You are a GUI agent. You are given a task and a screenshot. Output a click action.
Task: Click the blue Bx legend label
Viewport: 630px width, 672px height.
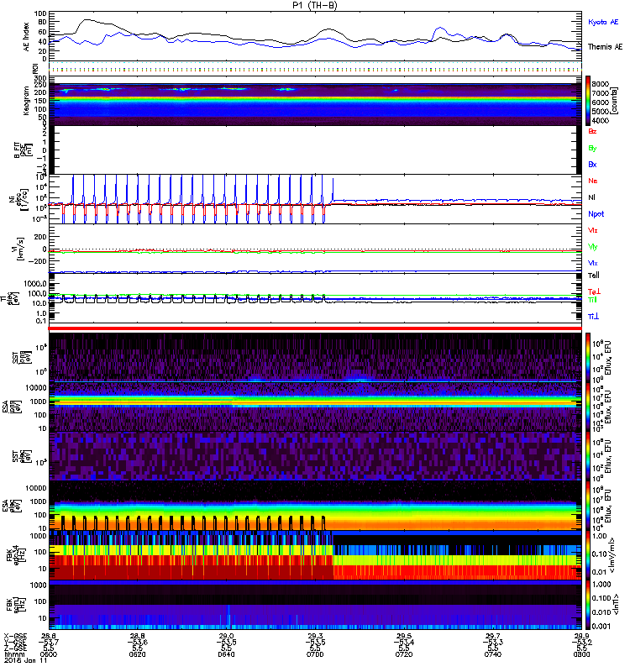click(592, 164)
